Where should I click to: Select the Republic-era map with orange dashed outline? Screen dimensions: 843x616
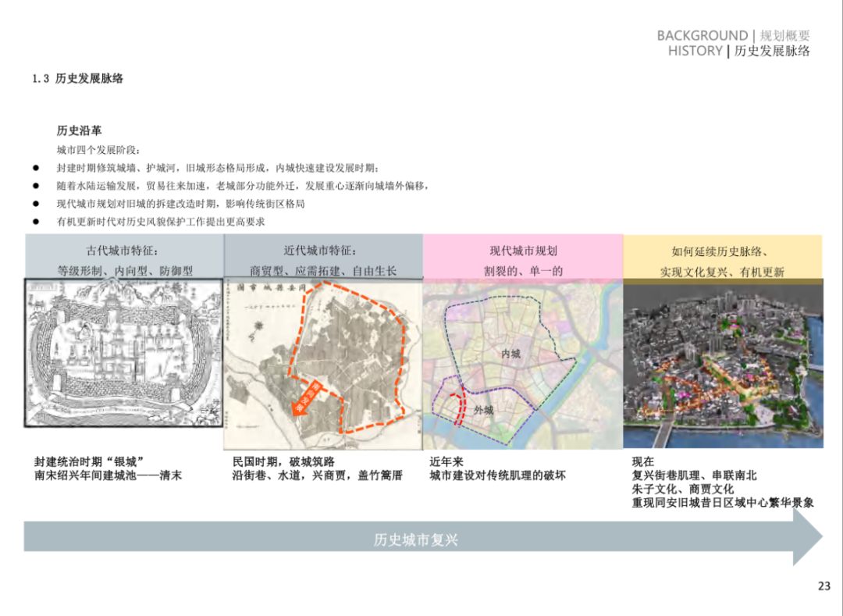pyautogui.click(x=323, y=363)
